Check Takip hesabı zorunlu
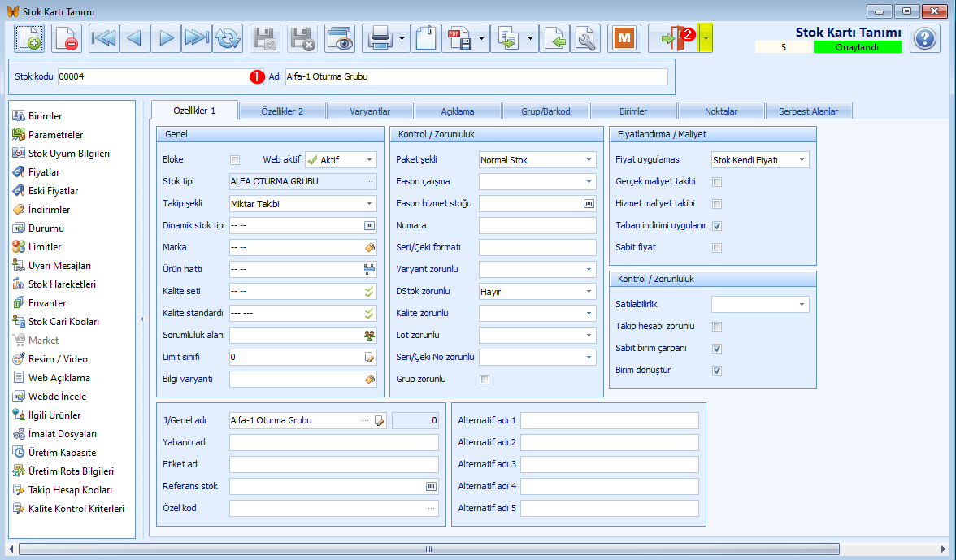 click(717, 327)
